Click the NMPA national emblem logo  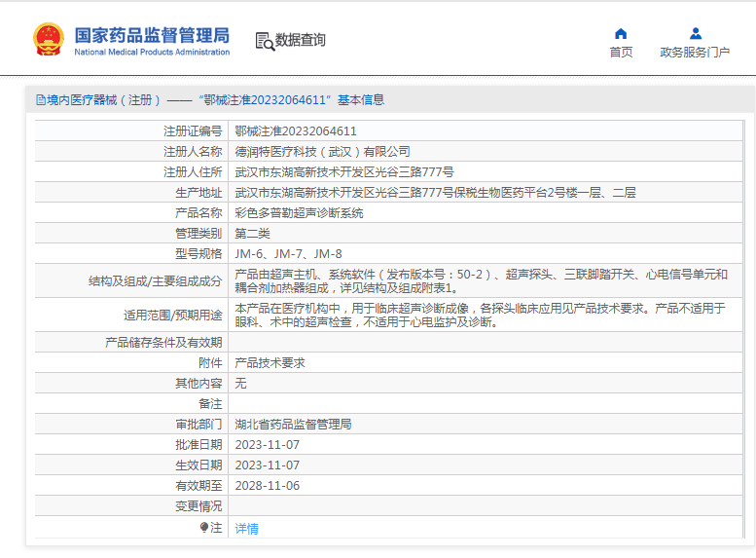tap(48, 40)
